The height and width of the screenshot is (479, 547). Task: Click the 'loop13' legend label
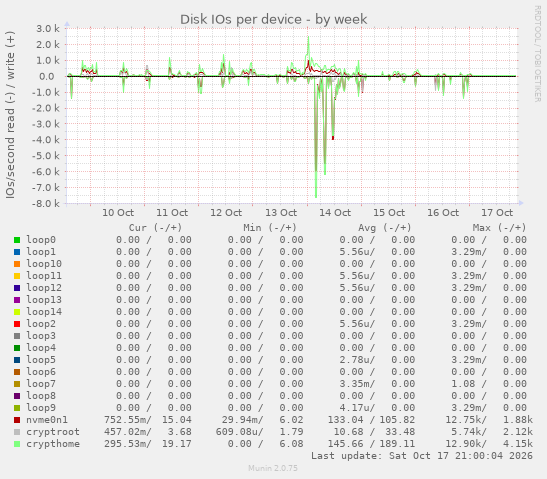click(x=44, y=300)
